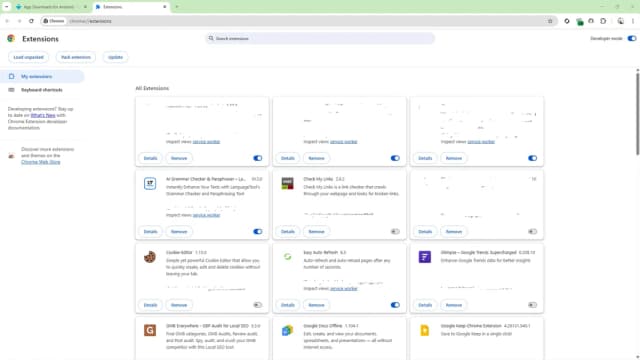Remove the Cookie-Editor extension
Viewport: 640px width, 360px height.
[x=179, y=305]
